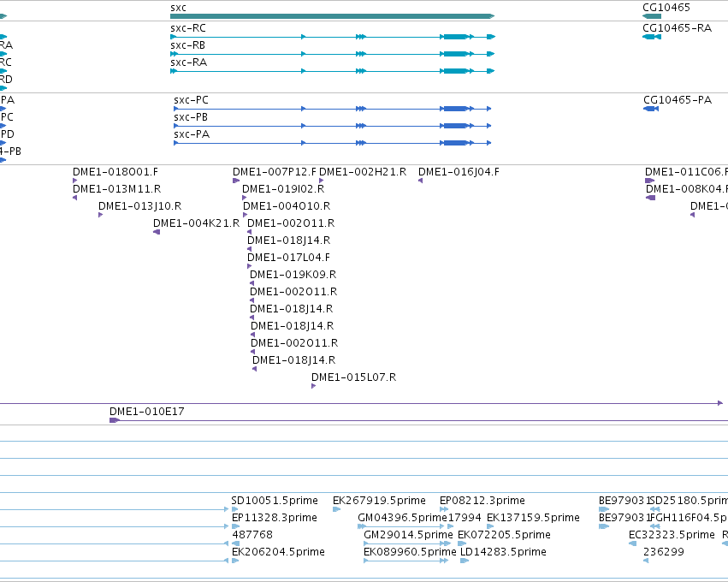Open the DME1-015L07.R feature
Viewport: 728px width, 582px height.
313,387
